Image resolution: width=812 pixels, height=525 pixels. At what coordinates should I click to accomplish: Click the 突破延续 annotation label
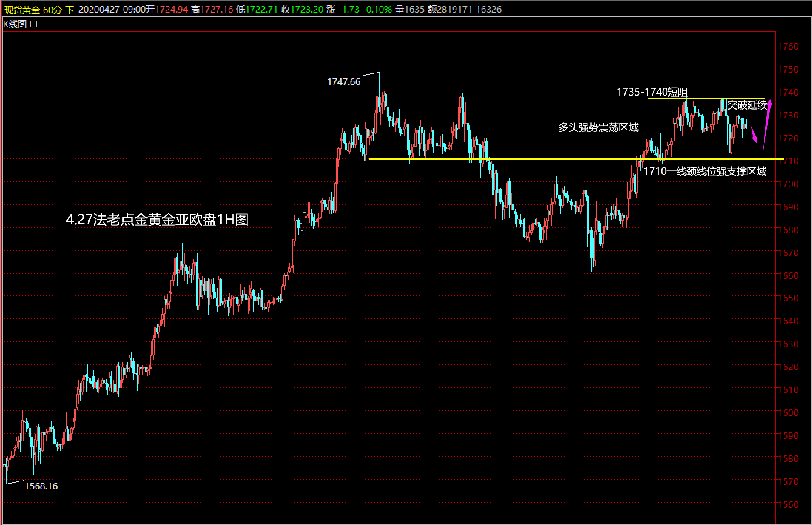pyautogui.click(x=747, y=105)
